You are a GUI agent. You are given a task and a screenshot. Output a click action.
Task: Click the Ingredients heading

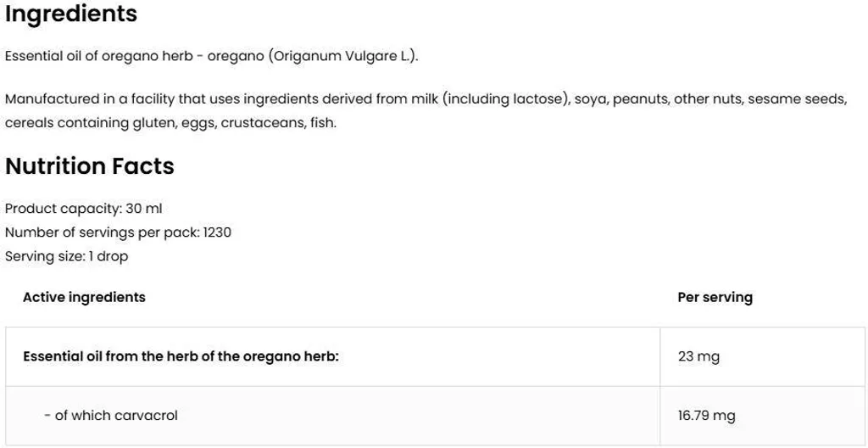(71, 14)
